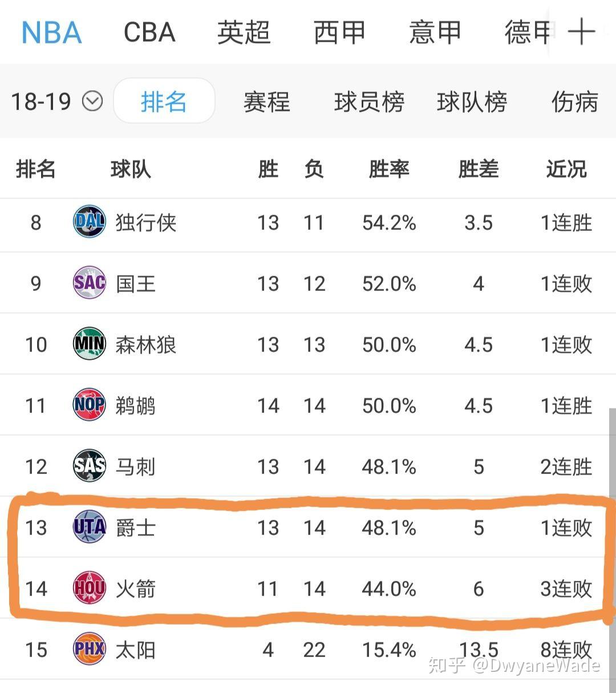Select the Rockets HOU logo
This screenshot has width=616, height=693.
coord(88,588)
